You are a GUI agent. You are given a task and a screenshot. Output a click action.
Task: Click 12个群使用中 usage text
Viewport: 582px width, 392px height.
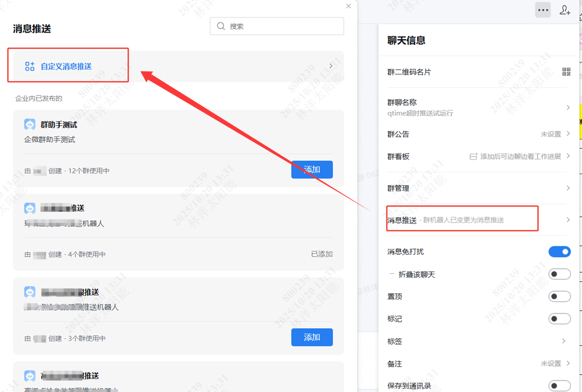[89, 171]
